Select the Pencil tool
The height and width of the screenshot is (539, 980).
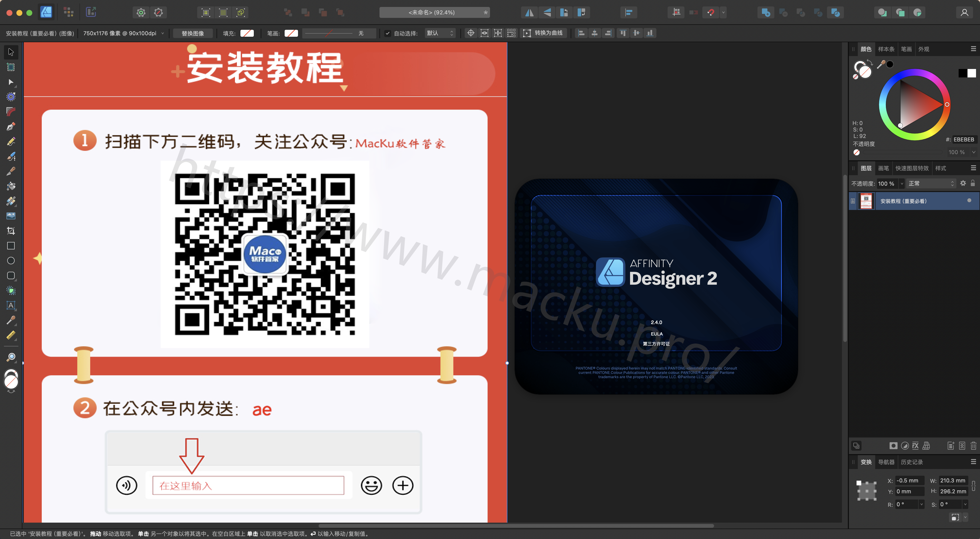(11, 141)
